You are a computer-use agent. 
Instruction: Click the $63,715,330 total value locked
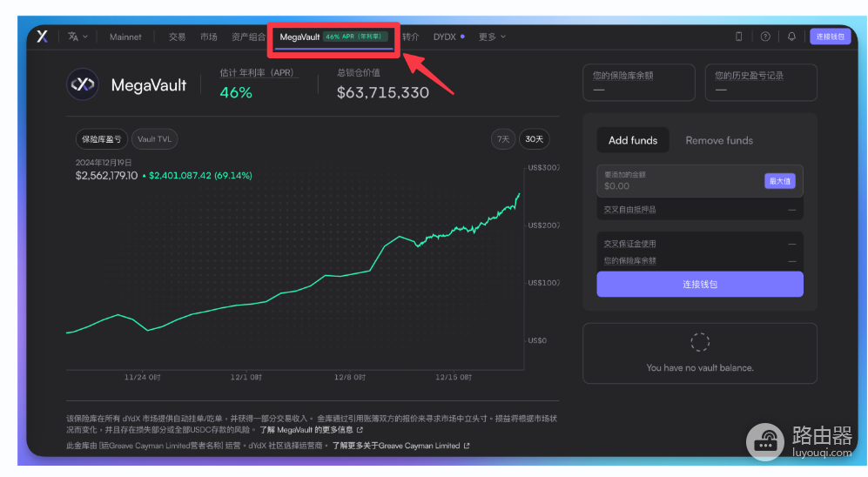click(x=382, y=92)
